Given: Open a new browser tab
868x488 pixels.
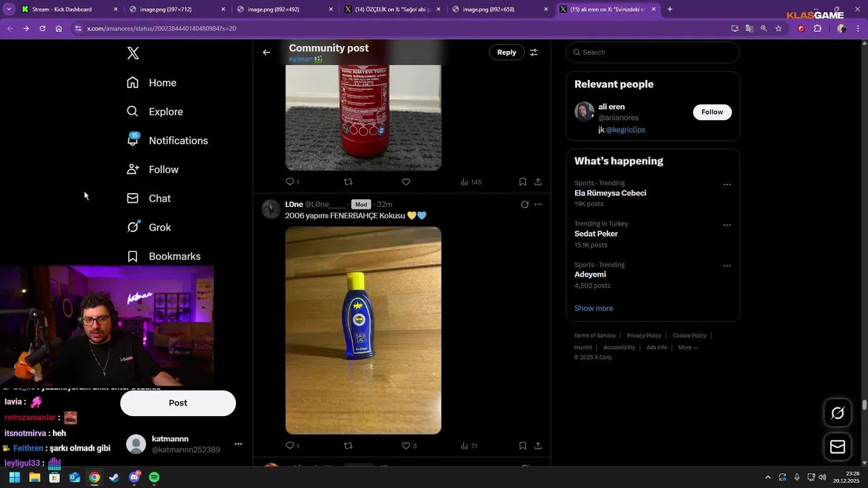Looking at the screenshot, I should [670, 9].
